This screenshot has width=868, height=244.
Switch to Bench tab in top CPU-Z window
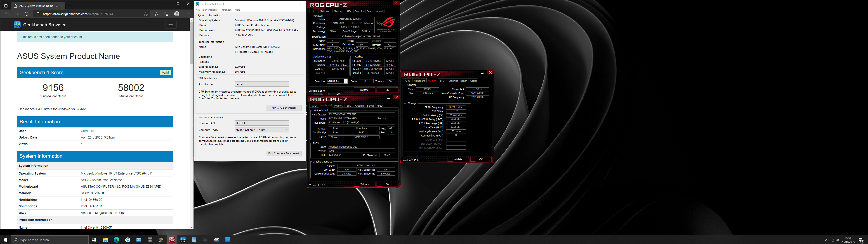tap(370, 11)
